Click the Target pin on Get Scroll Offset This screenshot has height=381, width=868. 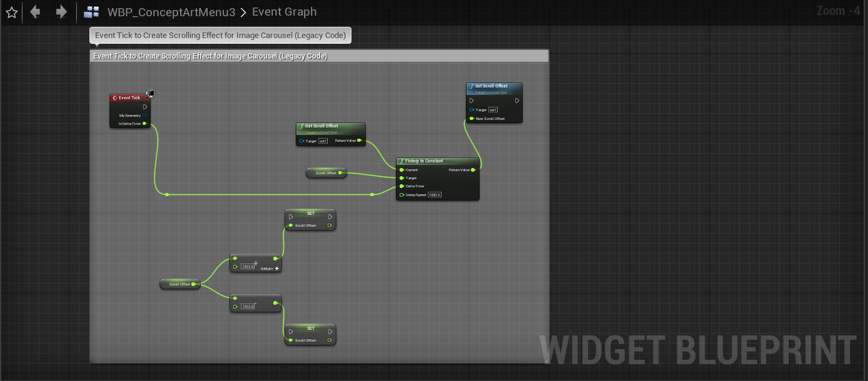coord(301,141)
